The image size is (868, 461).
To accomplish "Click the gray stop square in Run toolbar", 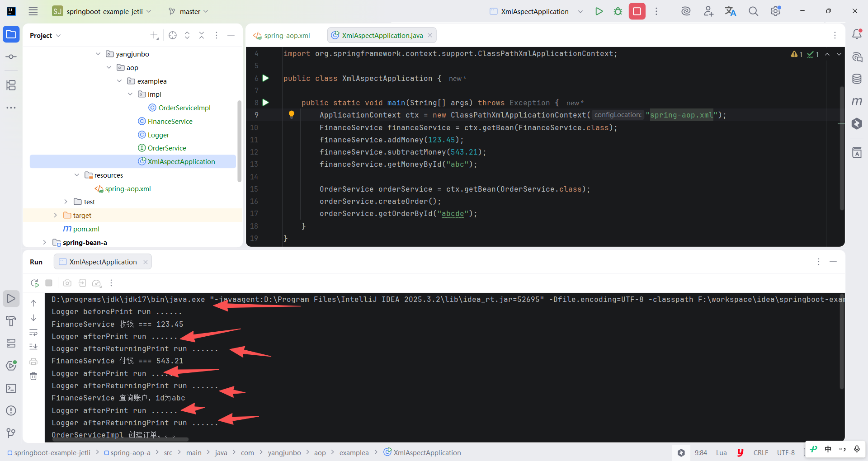I will (49, 283).
